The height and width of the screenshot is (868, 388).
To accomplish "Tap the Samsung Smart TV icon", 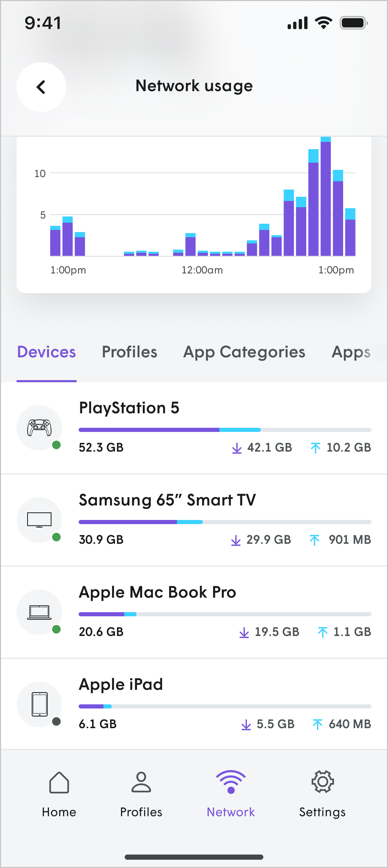I will click(39, 520).
